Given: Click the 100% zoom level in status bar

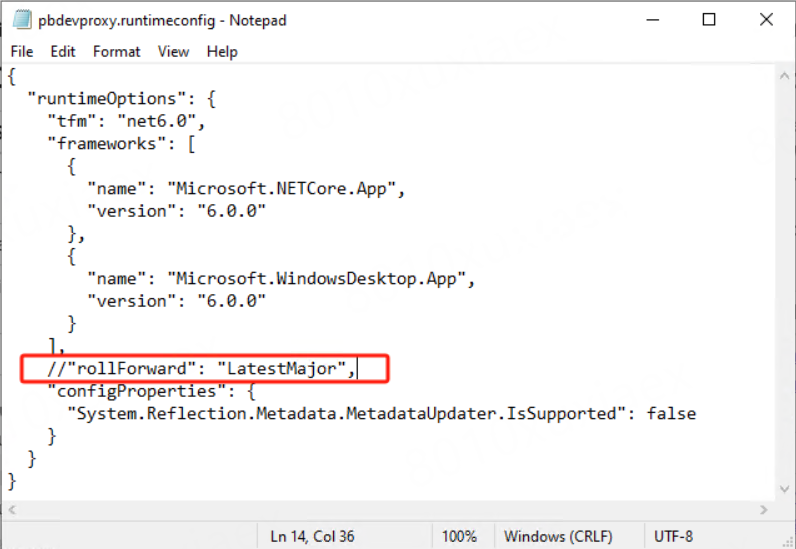Looking at the screenshot, I should point(459,536).
